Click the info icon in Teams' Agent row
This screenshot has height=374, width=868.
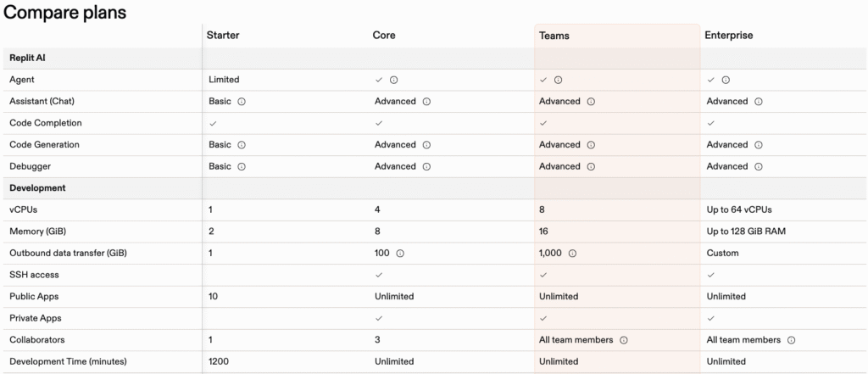pos(558,80)
